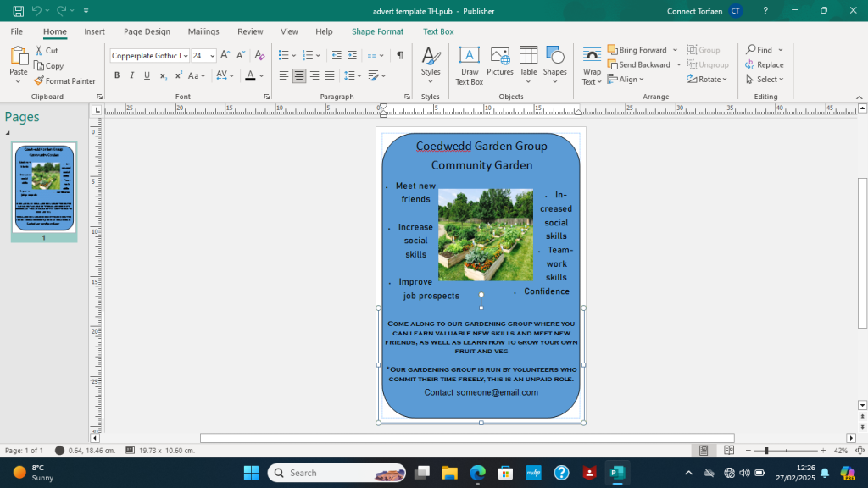Screen dimensions: 868x488
Task: Expand the Bring Forward dropdown arrow
Action: [675, 50]
